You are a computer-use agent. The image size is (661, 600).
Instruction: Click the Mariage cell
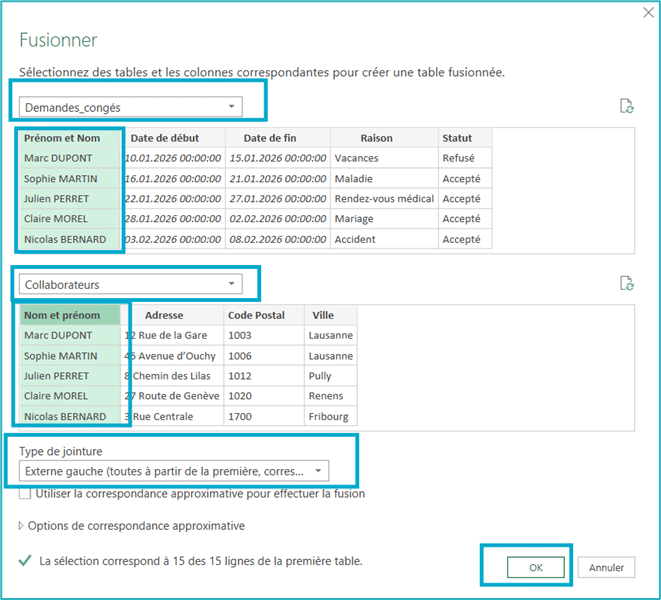tap(384, 219)
